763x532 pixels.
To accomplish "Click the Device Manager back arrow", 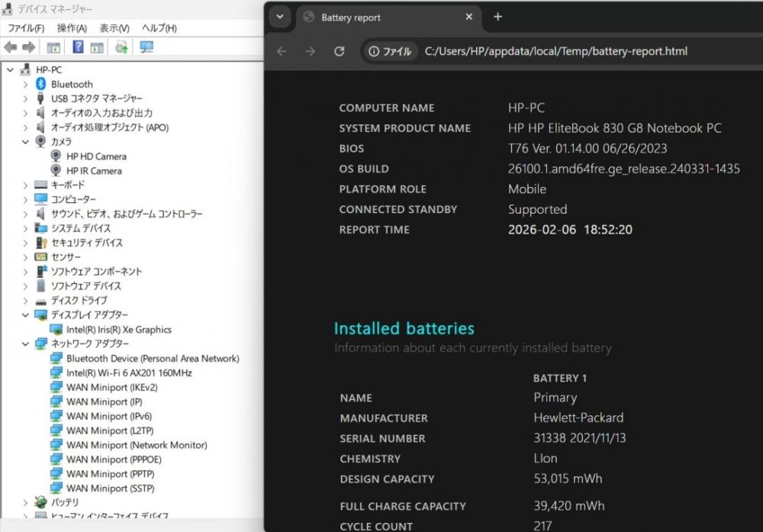I will (11, 47).
